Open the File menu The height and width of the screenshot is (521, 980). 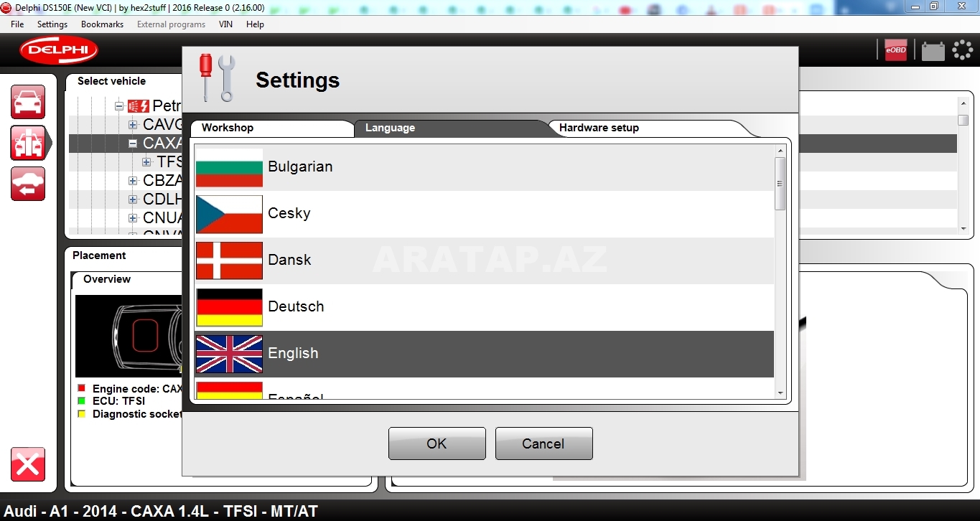[17, 24]
